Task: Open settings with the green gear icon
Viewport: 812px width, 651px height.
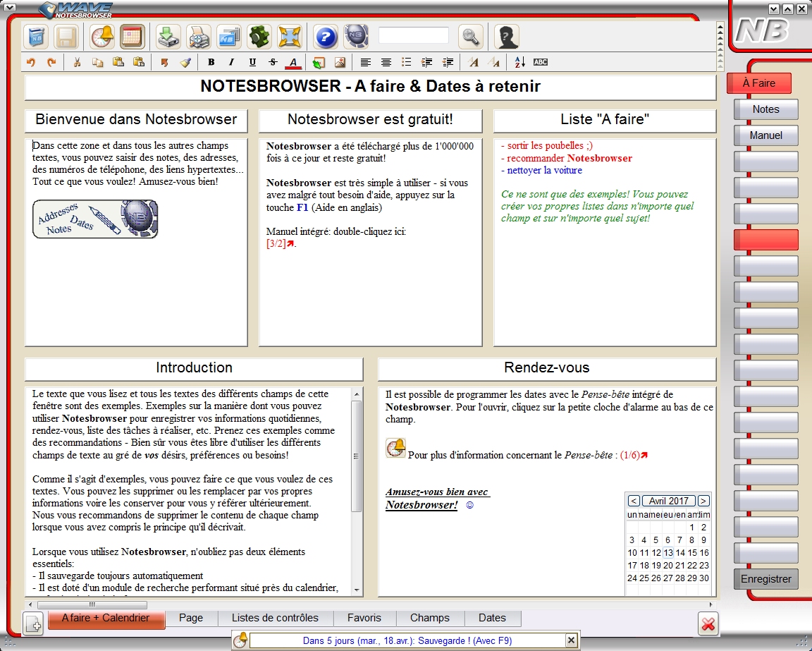Action: point(259,37)
